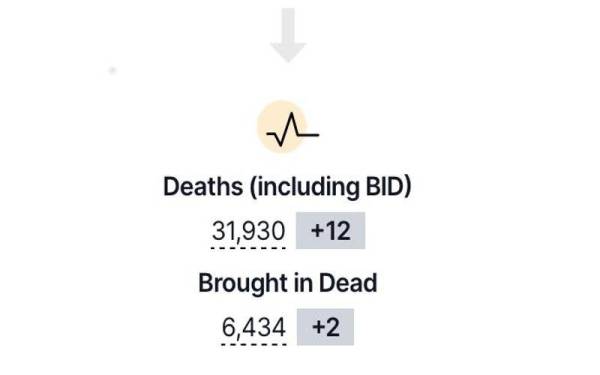Select the "Brought in Dead" heading
Viewport: 600px width, 375px height.
288,283
